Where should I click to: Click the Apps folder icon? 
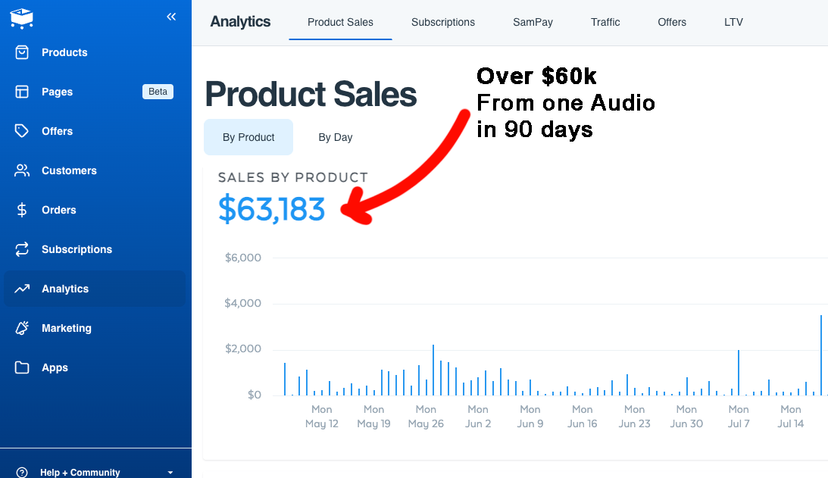(x=22, y=368)
